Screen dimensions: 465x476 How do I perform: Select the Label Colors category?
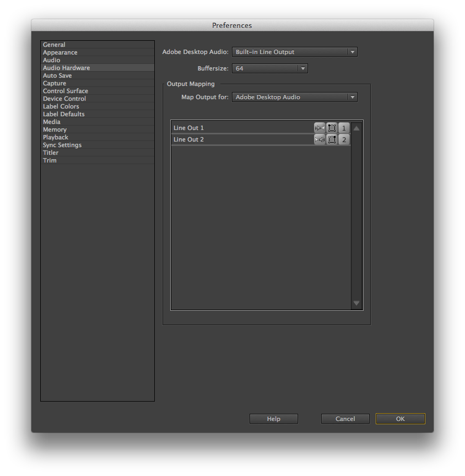click(x=98, y=106)
